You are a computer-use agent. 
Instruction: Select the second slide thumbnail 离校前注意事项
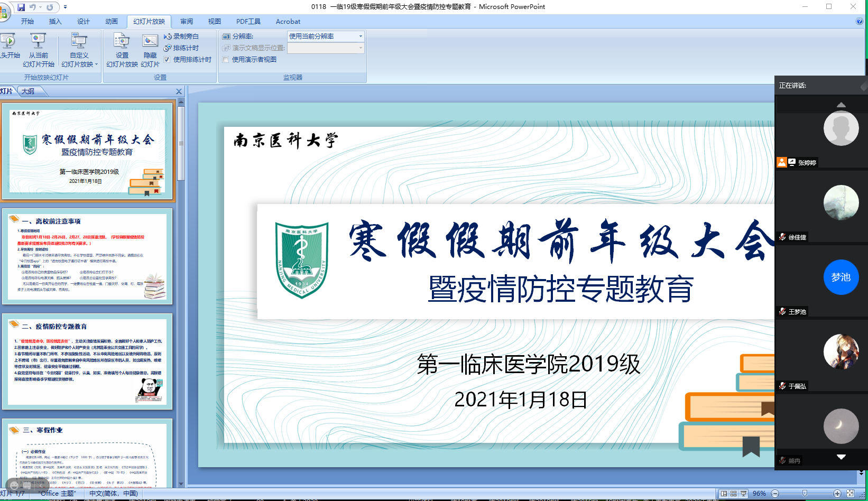[87, 256]
